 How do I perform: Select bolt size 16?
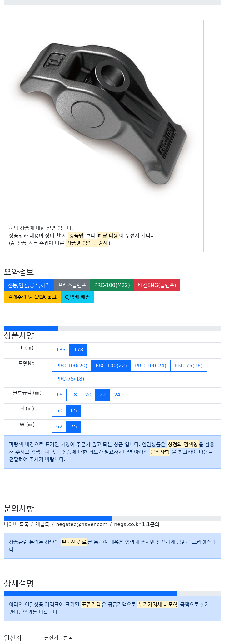59,395
